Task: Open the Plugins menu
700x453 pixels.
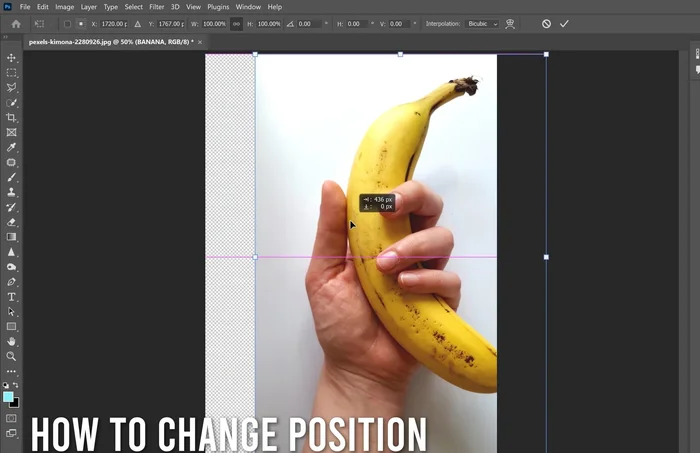Action: [218, 7]
